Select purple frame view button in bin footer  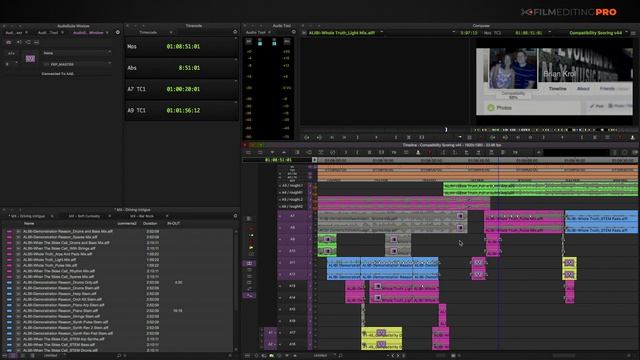[13, 356]
